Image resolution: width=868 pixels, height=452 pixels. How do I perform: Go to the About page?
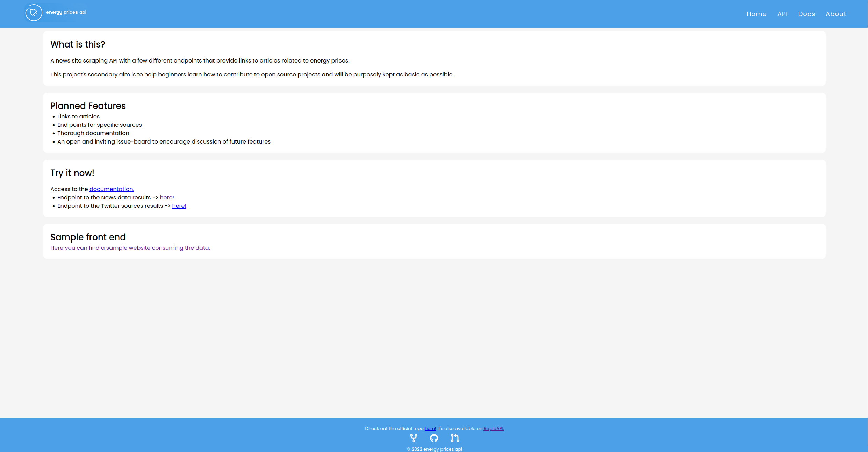pyautogui.click(x=836, y=14)
